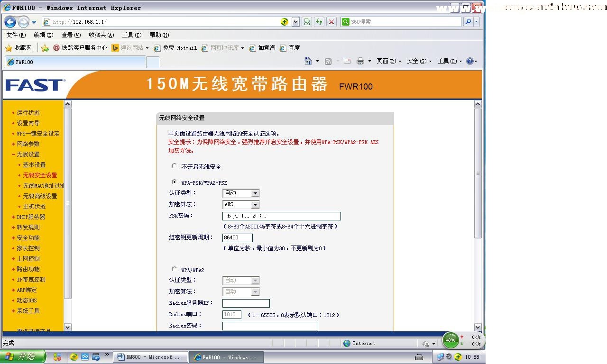
Task: Open the 编辑(E) menu
Action: (44, 35)
